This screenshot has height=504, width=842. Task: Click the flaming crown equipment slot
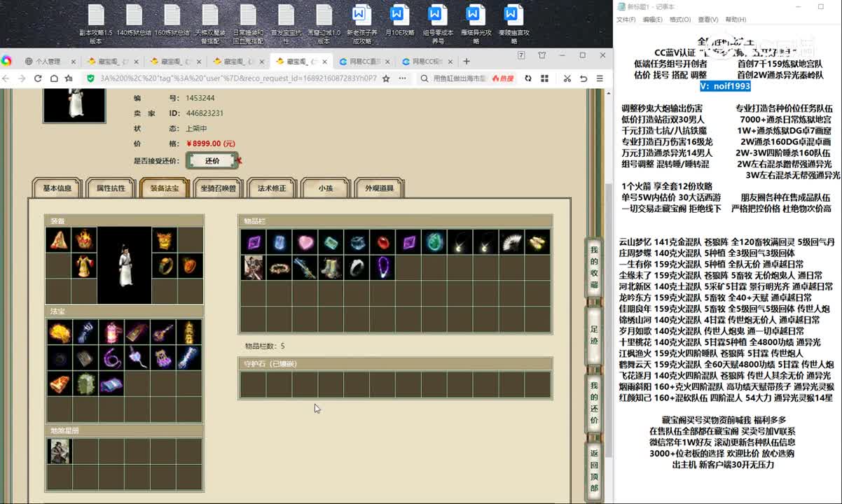point(84,239)
